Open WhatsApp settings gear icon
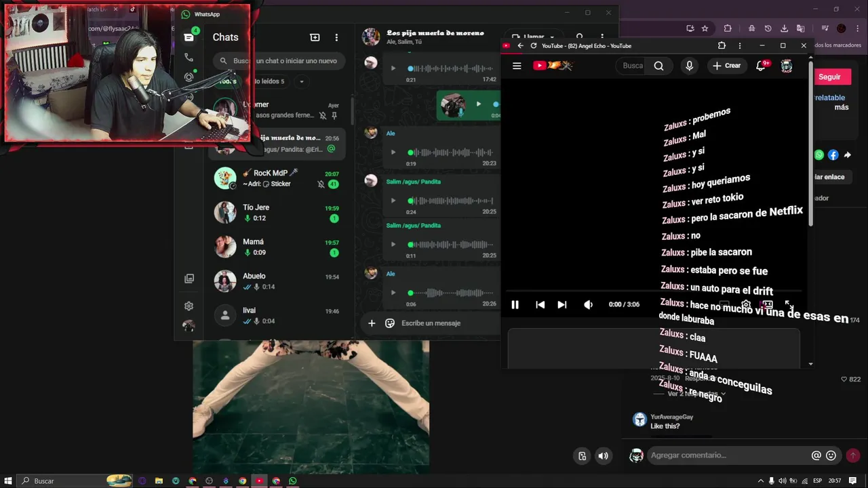868x488 pixels. 189,306
